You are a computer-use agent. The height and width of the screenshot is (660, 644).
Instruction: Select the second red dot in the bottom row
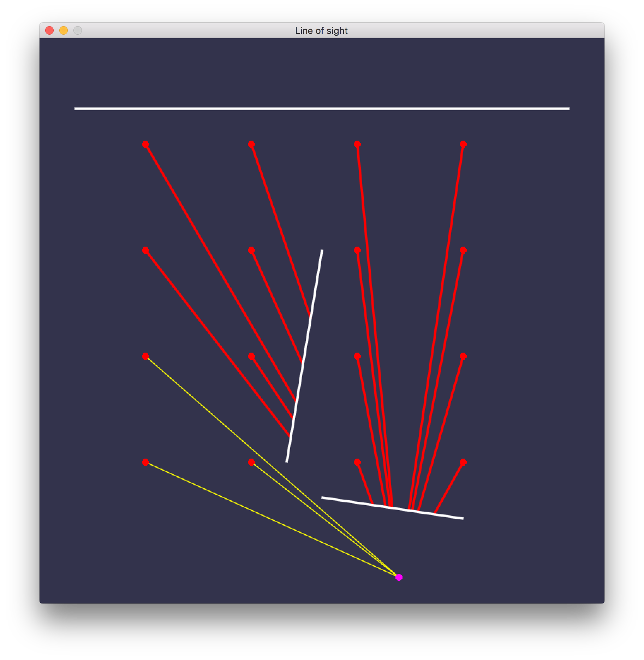pyautogui.click(x=251, y=462)
